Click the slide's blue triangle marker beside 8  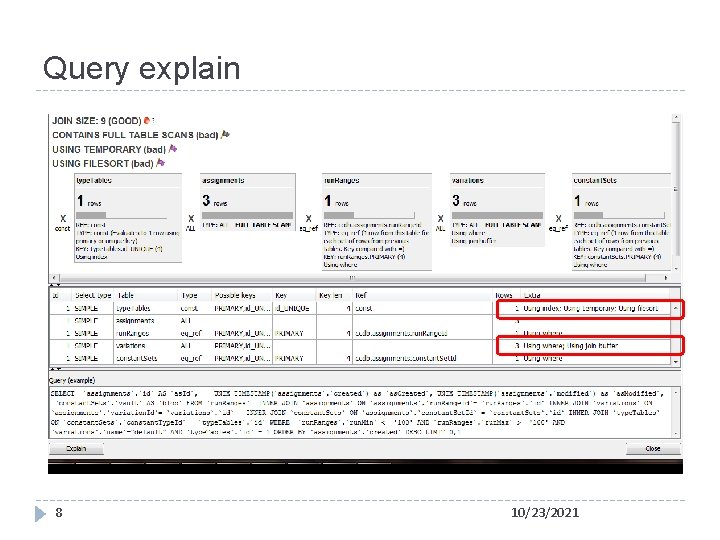point(40,513)
